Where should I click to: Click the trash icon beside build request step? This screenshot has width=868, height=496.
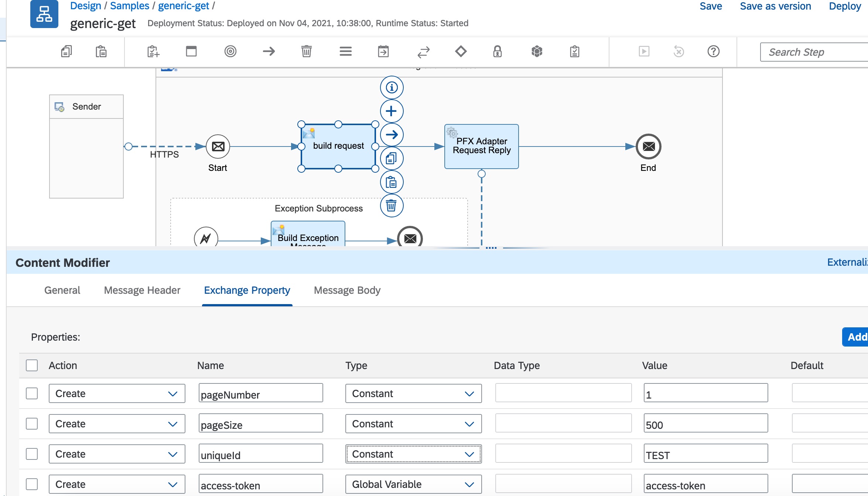coord(391,206)
